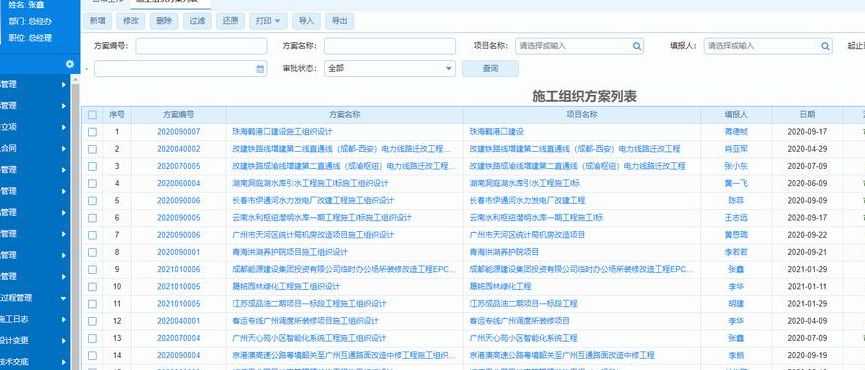
Task: Open plan number 2020060004 link
Action: pyautogui.click(x=178, y=184)
